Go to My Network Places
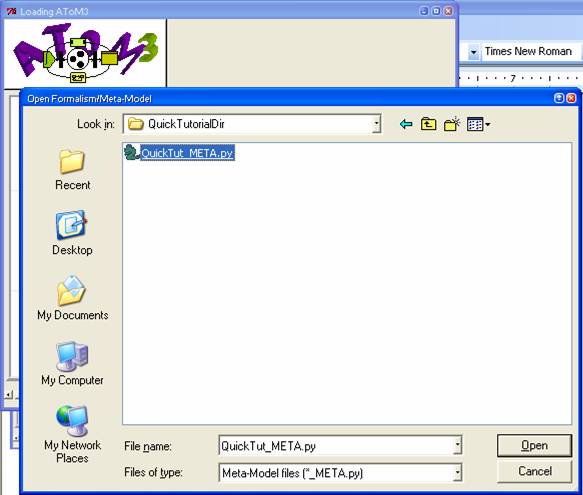583x495 pixels. 73,434
